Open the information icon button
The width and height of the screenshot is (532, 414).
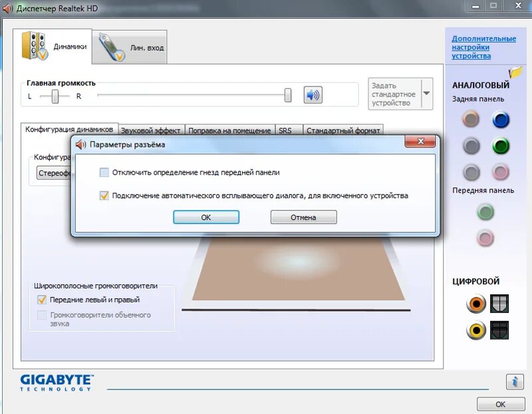coord(515,381)
